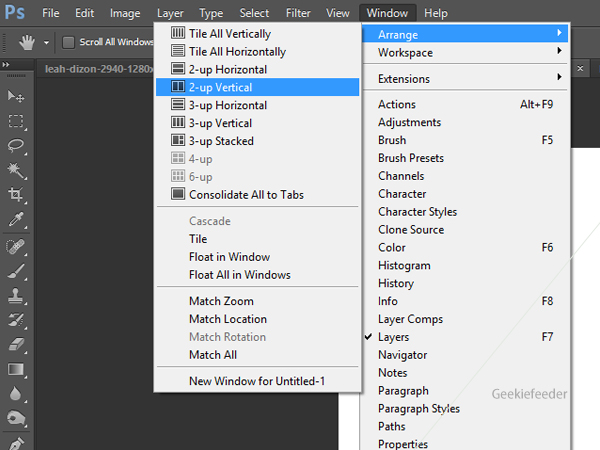Screen dimensions: 600x450
Task: Select the Magic Wand tool
Action: point(16,171)
